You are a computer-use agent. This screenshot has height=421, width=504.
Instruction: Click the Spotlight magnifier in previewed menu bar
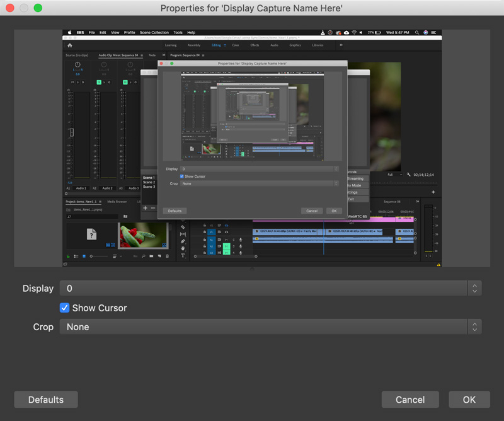[417, 33]
